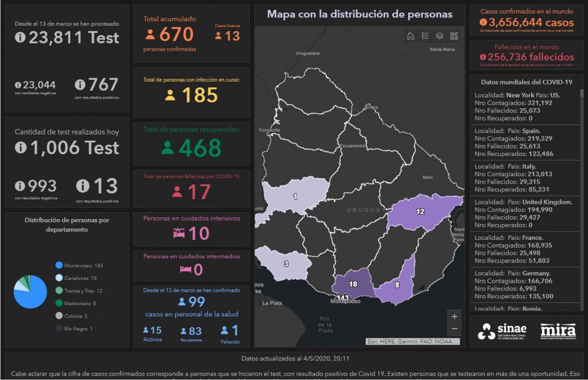Click the map Home (default extent) icon

click(411, 36)
